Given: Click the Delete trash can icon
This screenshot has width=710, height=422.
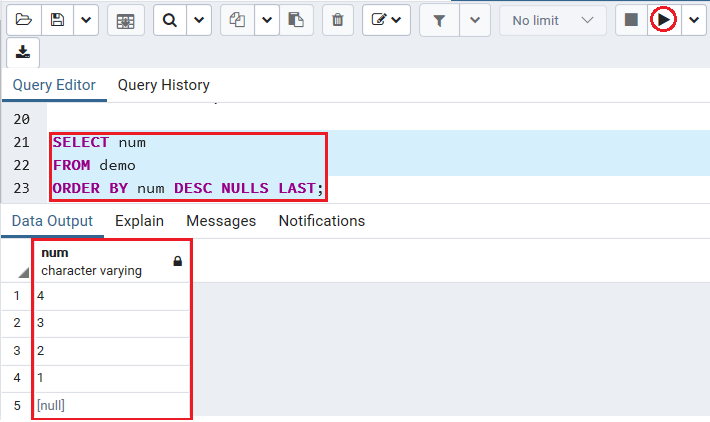Looking at the screenshot, I should (x=338, y=20).
